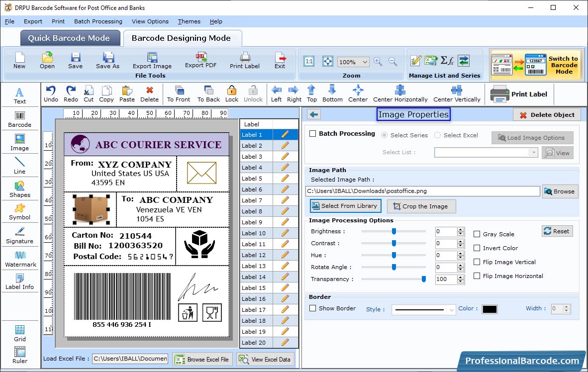
Task: Open the Shapes tool
Action: (x=19, y=189)
